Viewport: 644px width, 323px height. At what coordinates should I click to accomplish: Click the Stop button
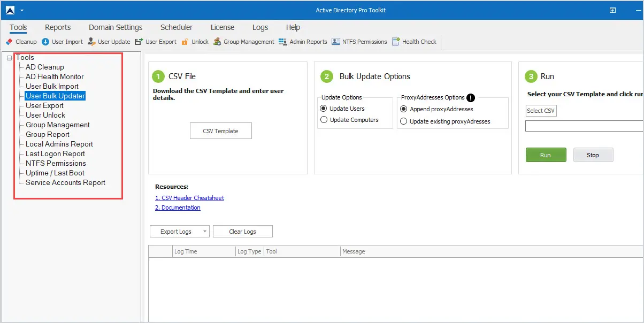click(x=593, y=155)
